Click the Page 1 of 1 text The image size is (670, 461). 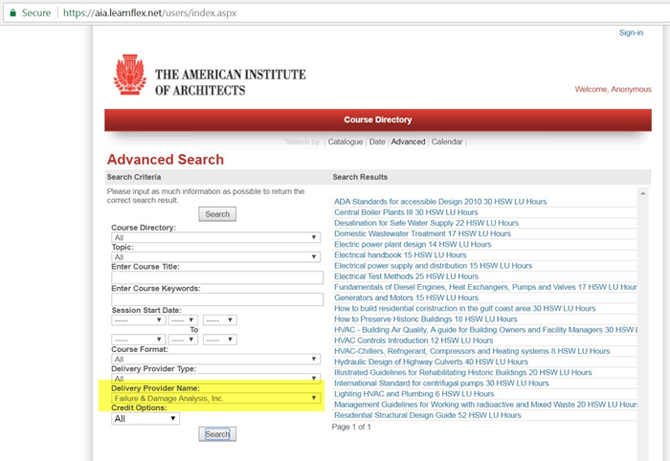point(351,427)
